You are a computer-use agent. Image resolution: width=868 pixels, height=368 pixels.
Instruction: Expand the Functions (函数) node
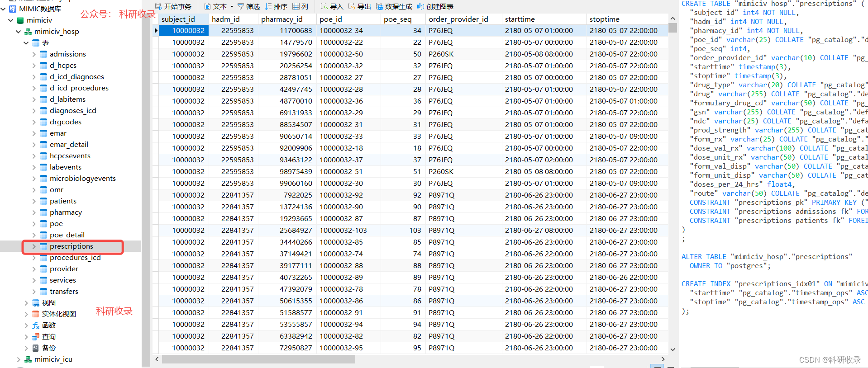coord(26,326)
